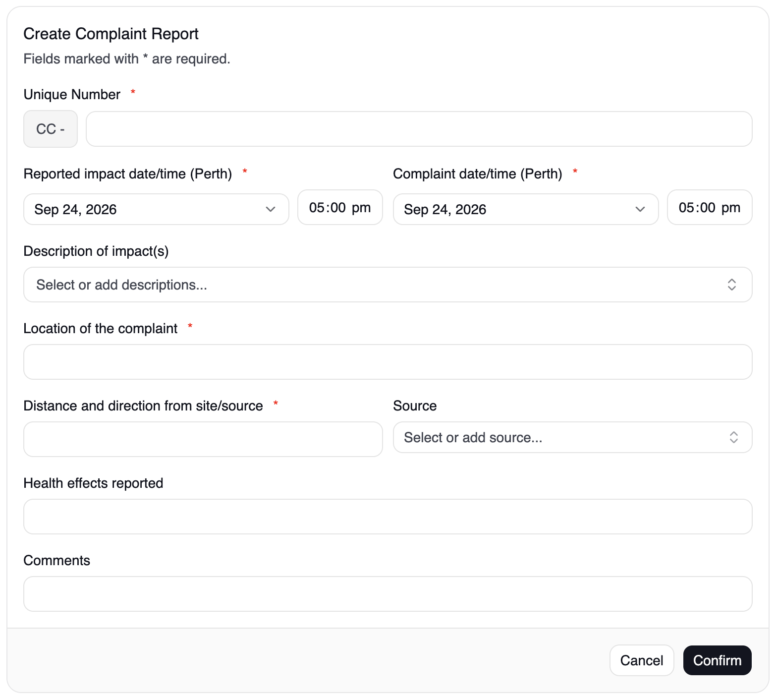
Task: Click the Create Complaint Report heading
Action: point(111,34)
